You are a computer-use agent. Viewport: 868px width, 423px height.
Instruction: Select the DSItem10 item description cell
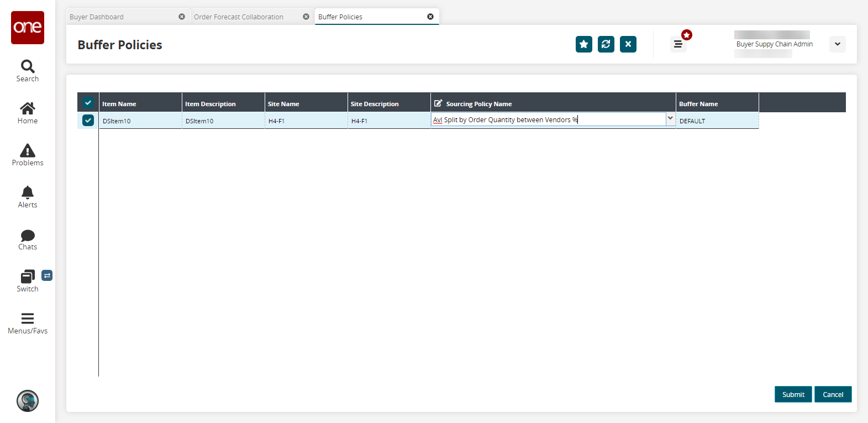click(x=223, y=121)
